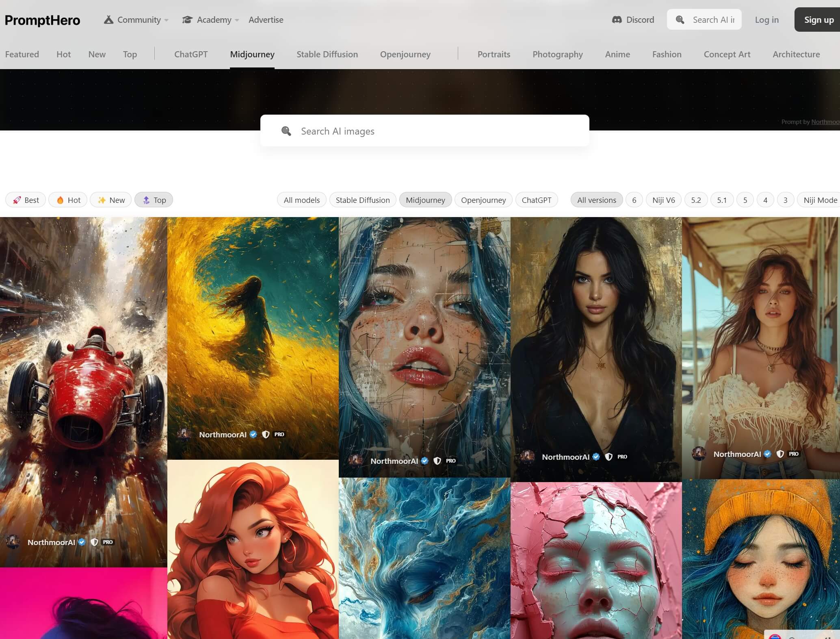Viewport: 840px width, 639px height.
Task: Click the magnifier icon in the main search box
Action: [286, 131]
